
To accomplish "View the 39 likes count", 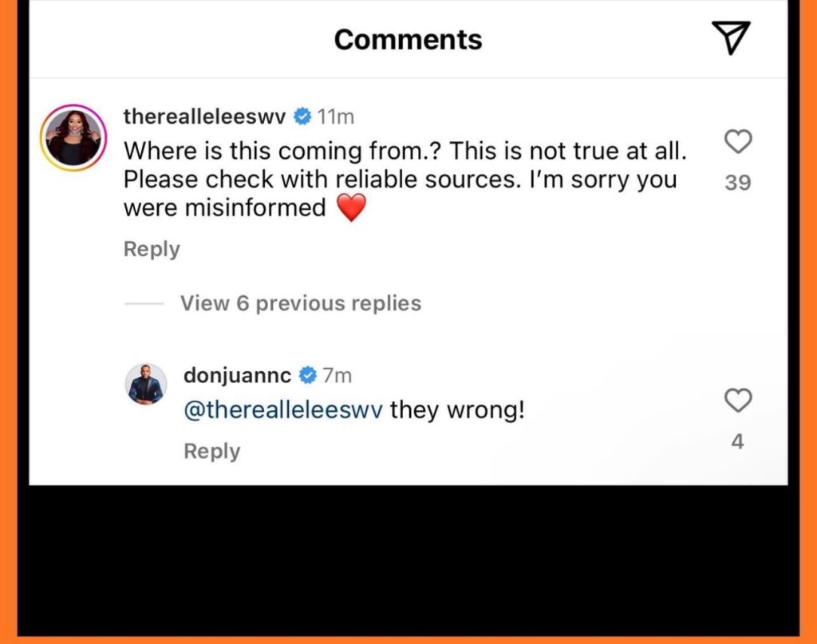I will point(738,183).
